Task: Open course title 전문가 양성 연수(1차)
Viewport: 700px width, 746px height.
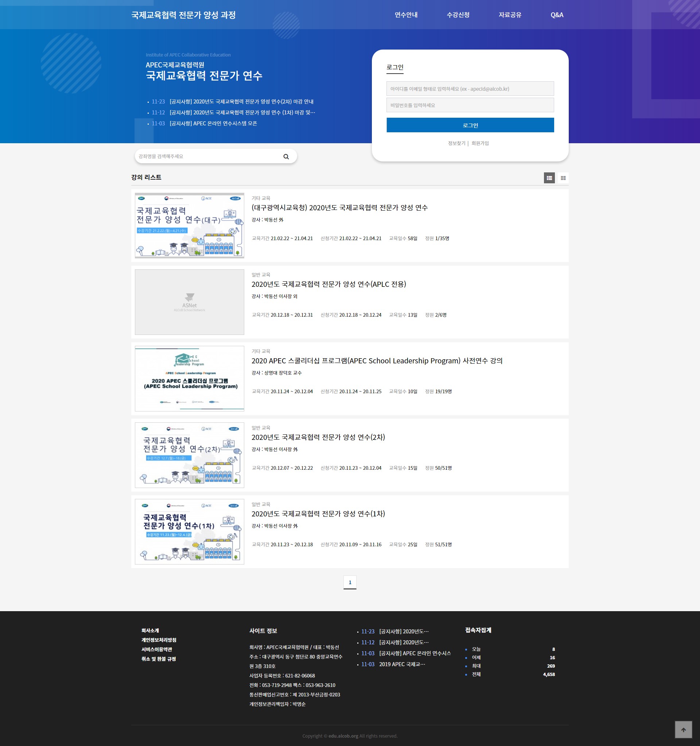Action: 318,514
